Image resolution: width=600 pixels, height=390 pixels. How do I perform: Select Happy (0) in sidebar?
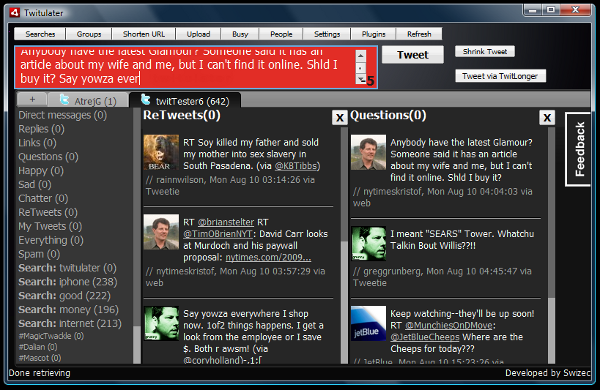(x=41, y=171)
